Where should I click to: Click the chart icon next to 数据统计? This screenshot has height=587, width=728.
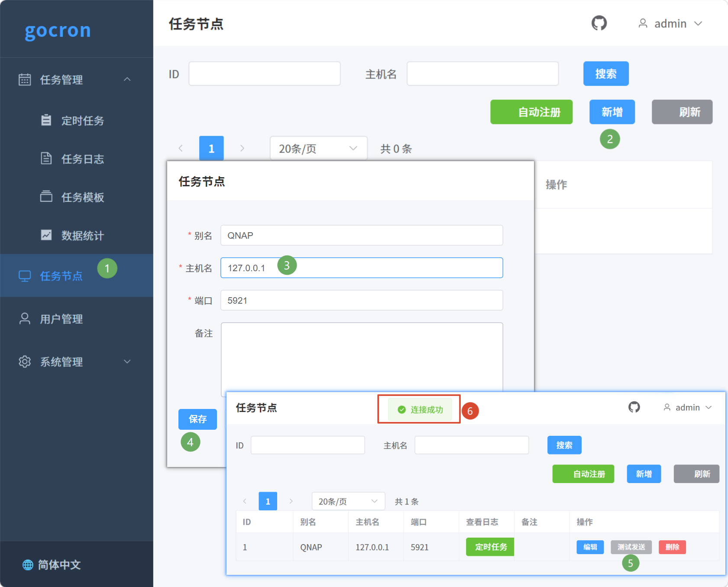pyautogui.click(x=46, y=235)
